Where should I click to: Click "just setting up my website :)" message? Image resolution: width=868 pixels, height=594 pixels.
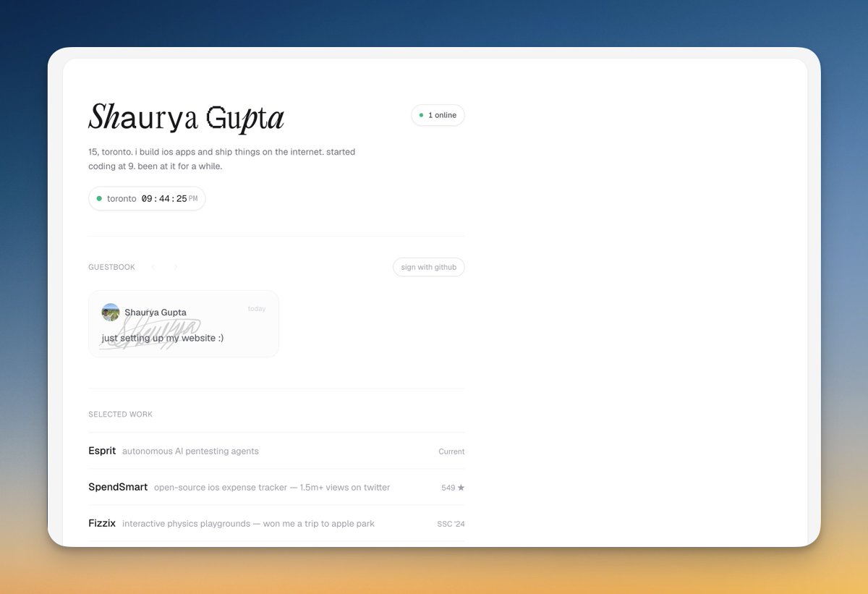point(163,338)
